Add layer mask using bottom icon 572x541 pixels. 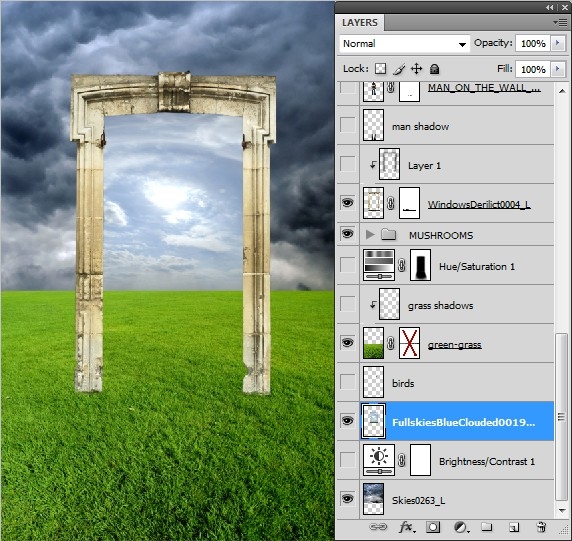point(433,527)
